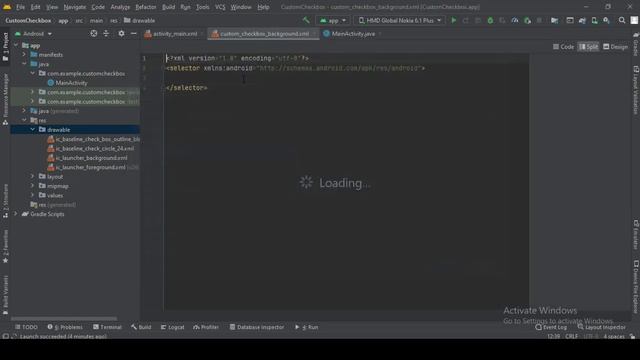Select ic_launcher_background.xml file
The height and width of the screenshot is (360, 640).
[91, 158]
